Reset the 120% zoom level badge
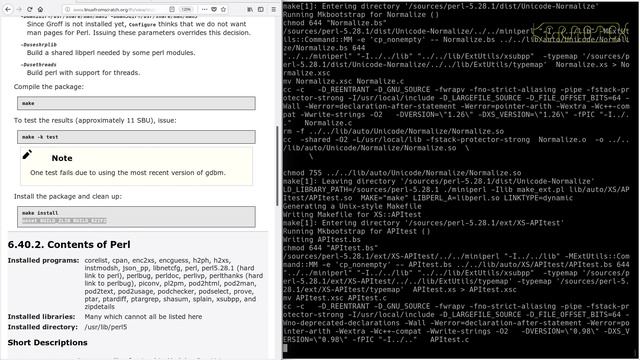 point(186,9)
